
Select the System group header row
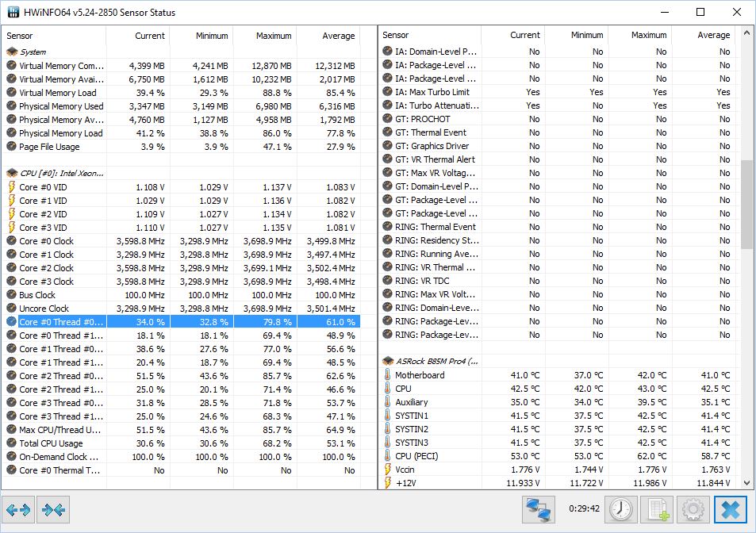coord(181,52)
